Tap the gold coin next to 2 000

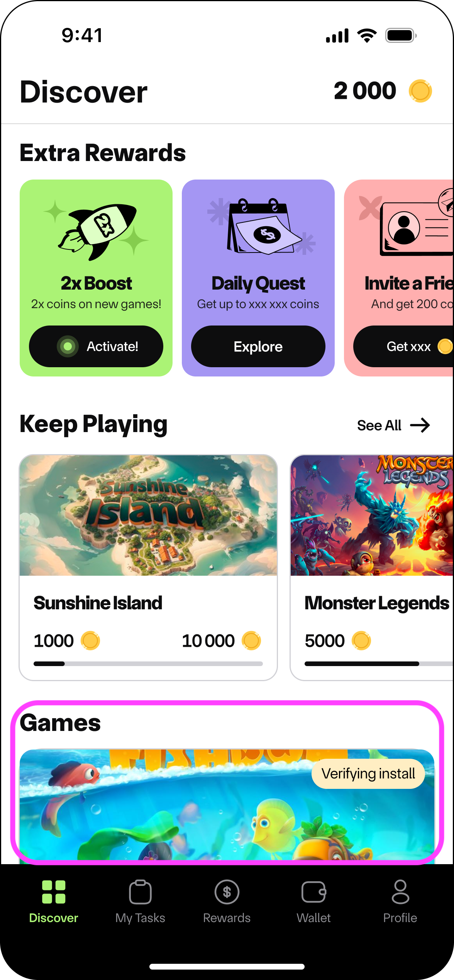coord(420,91)
